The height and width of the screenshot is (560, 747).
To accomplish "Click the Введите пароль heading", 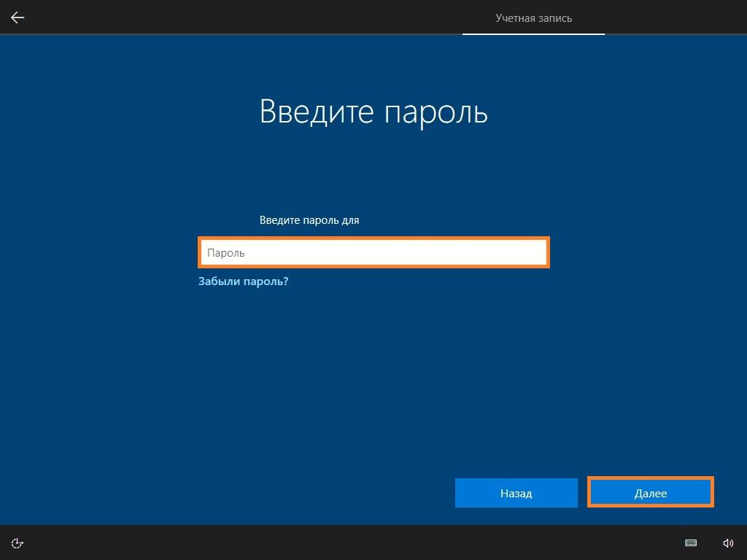I will (373, 112).
